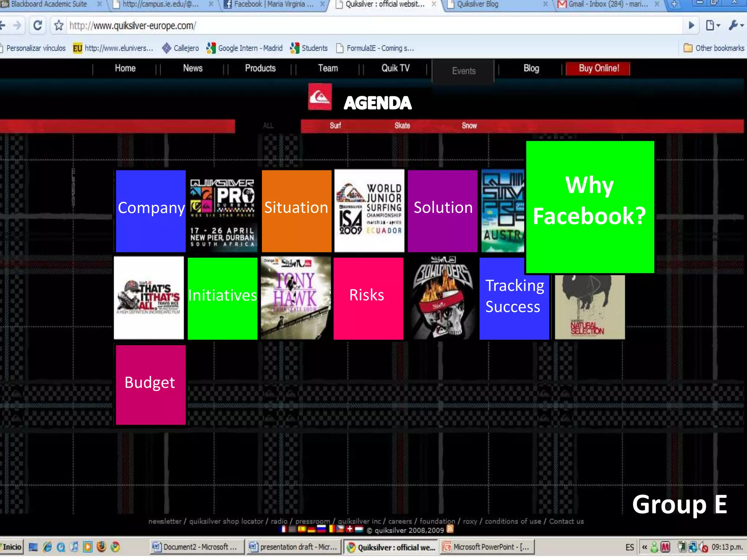This screenshot has width=747, height=560.
Task: Click the Go arrow beside the address bar
Action: pos(691,26)
